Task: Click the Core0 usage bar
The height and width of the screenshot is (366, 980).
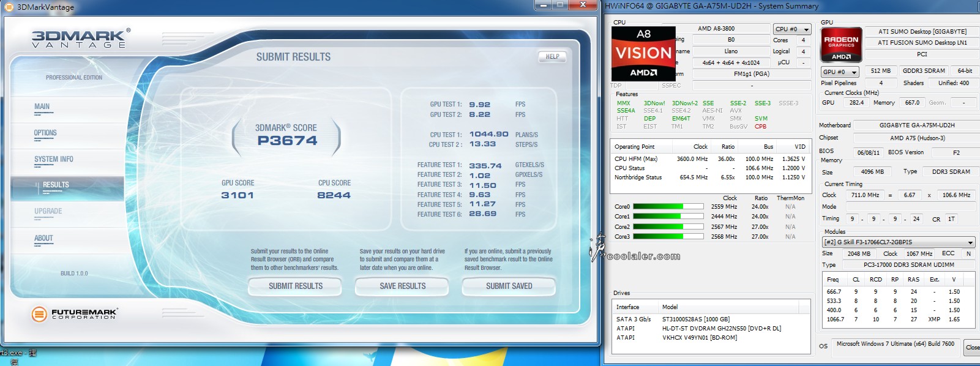Action: [668, 207]
